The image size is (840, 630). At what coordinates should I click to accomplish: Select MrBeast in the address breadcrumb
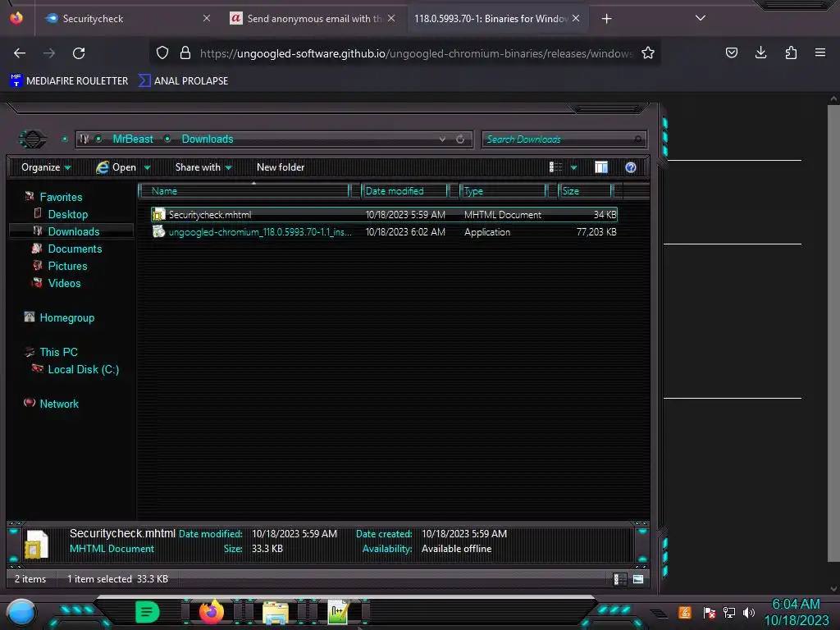133,139
